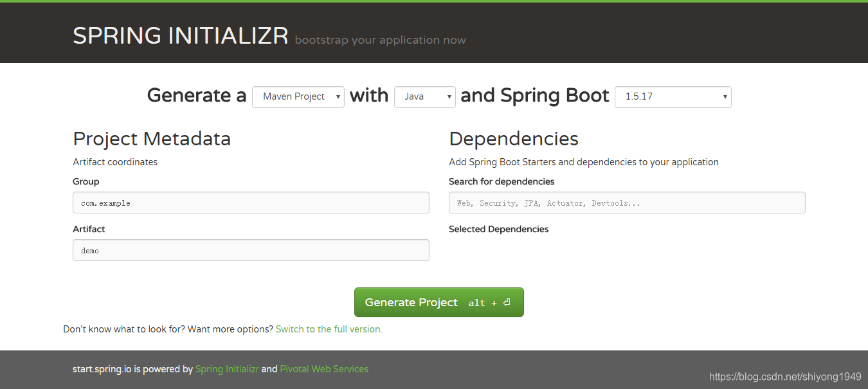Click the Group input field
The image size is (868, 389).
(251, 203)
